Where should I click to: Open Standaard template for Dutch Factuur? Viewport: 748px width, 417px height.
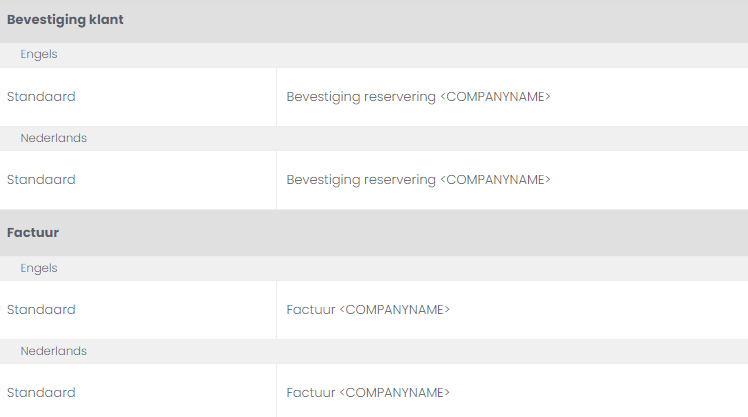(x=41, y=393)
